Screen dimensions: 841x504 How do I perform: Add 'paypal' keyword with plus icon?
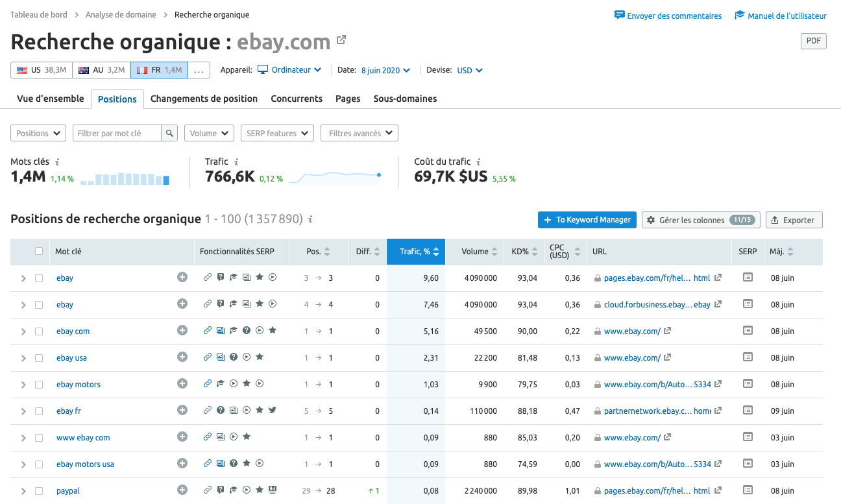182,490
